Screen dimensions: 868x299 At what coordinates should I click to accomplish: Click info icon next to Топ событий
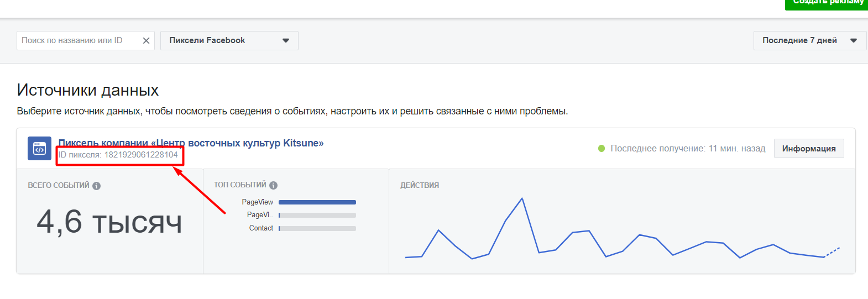tap(273, 185)
